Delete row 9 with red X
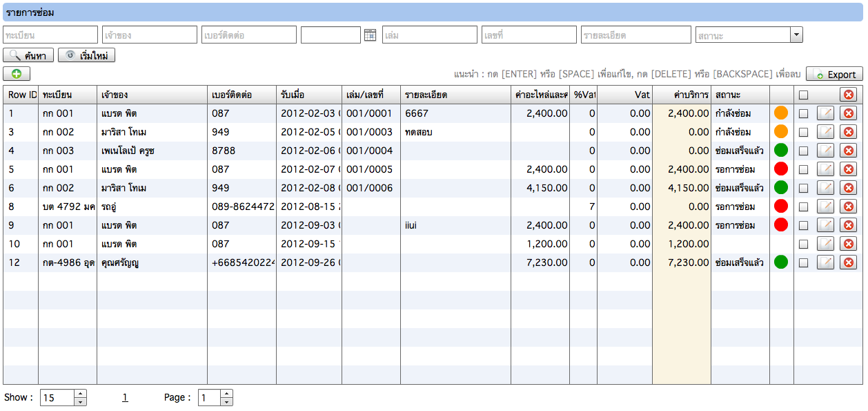The width and height of the screenshot is (868, 411). tap(848, 225)
